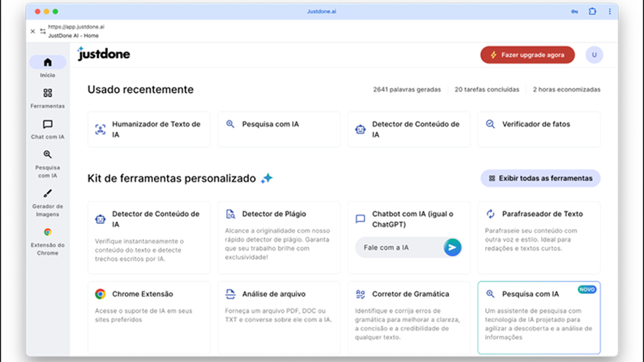644x362 pixels.
Task: Open recent Humanizador de Texto de IA card
Action: click(x=149, y=129)
